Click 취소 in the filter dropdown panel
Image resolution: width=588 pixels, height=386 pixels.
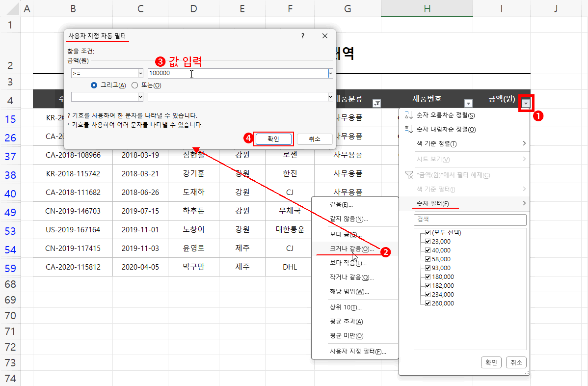click(516, 362)
